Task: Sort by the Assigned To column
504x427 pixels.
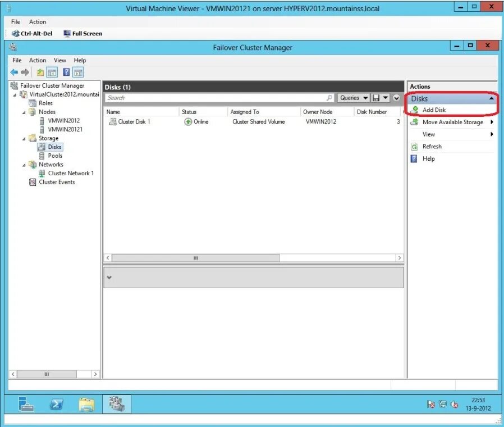Action: 264,112
